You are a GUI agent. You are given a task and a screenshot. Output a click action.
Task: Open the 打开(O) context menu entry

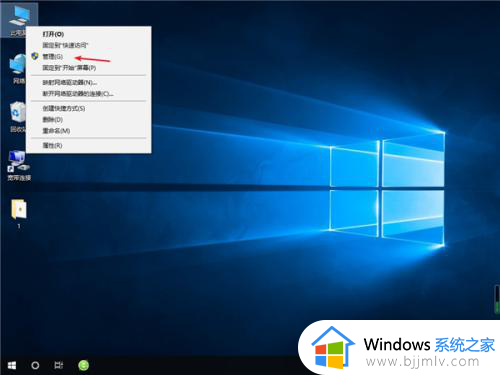click(88, 34)
